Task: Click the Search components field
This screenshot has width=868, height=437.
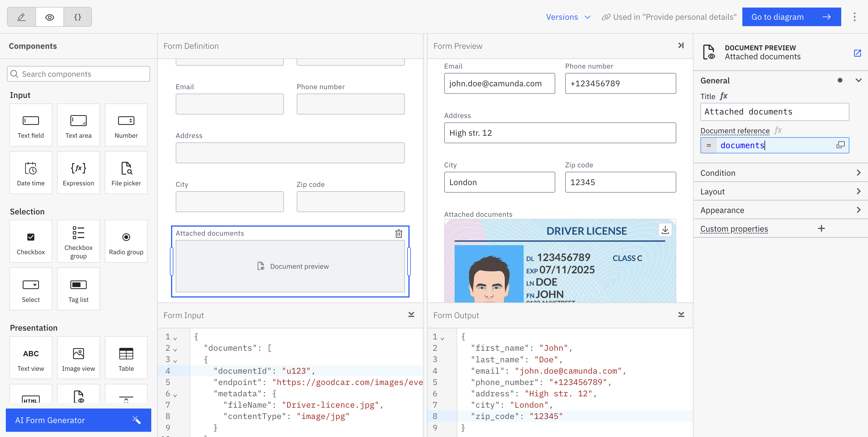Action: (x=78, y=74)
